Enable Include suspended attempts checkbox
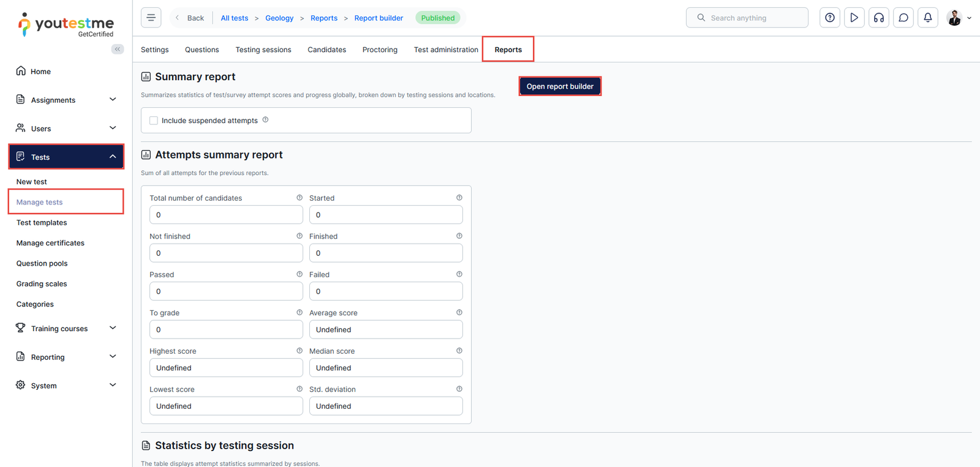Screen dimensions: 980x467 click(154, 121)
